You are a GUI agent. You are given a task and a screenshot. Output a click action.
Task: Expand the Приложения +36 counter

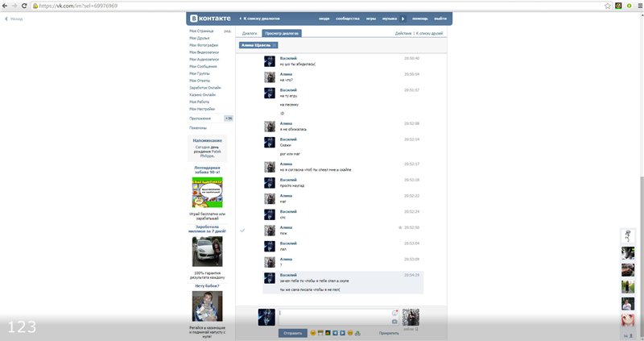(x=229, y=119)
